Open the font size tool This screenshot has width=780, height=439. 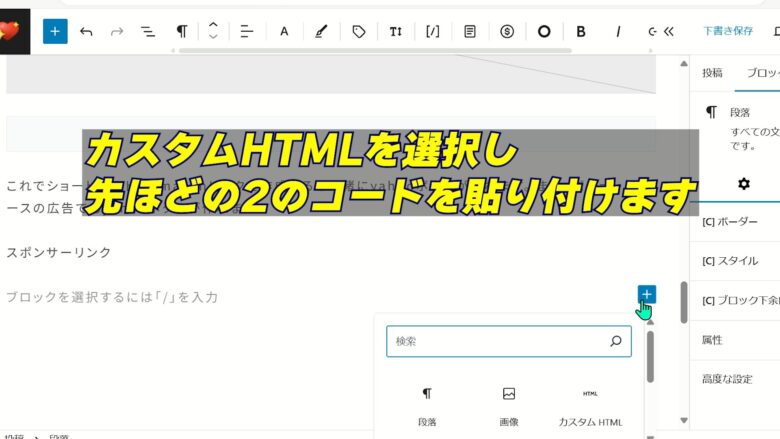click(x=396, y=31)
